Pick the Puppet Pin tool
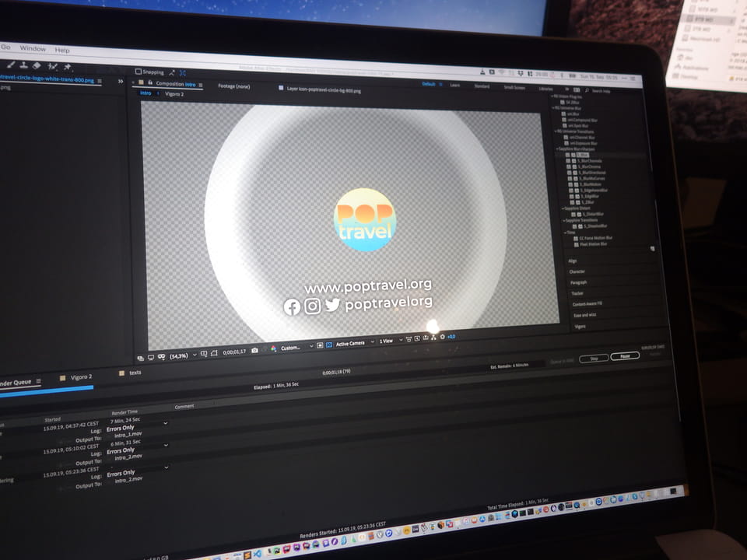Viewport: 747px width, 560px height. [68, 68]
